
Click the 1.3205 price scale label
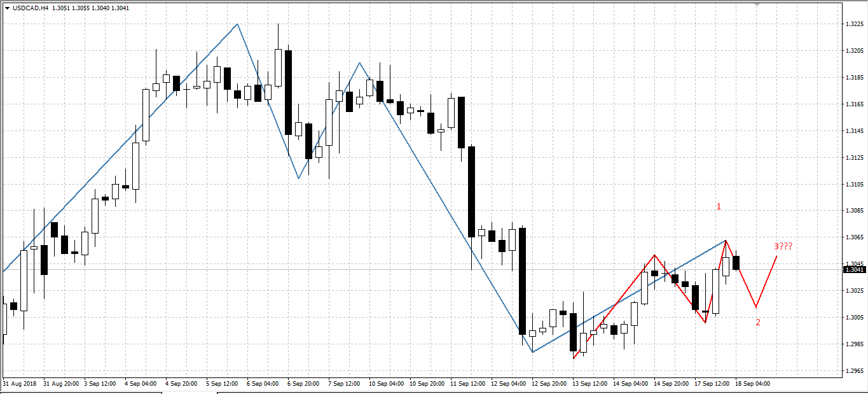coord(854,51)
